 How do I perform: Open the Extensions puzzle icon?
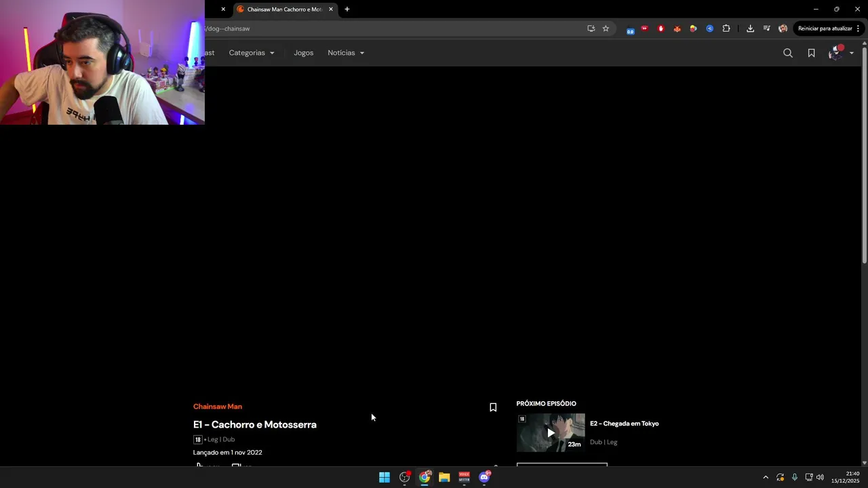[x=726, y=28]
